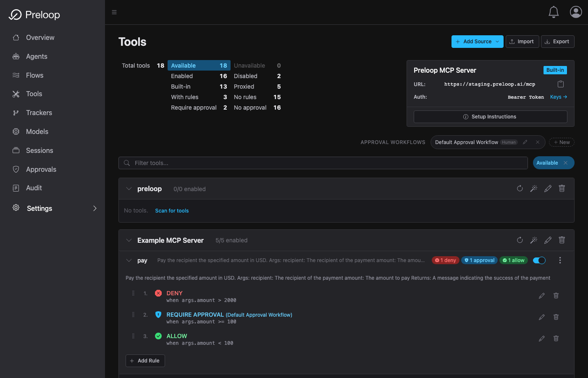Filter by With rules stat
This screenshot has width=588, height=378.
pos(199,97)
